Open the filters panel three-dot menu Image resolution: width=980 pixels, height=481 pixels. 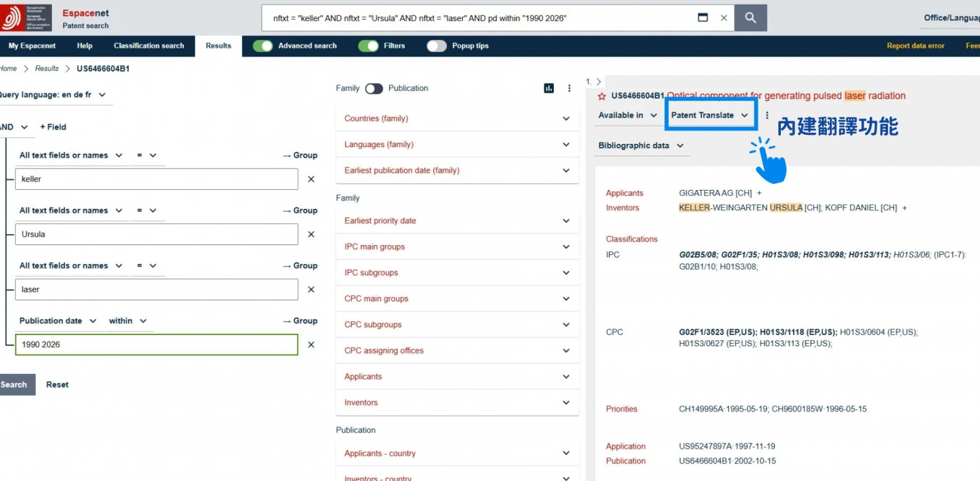(x=569, y=88)
